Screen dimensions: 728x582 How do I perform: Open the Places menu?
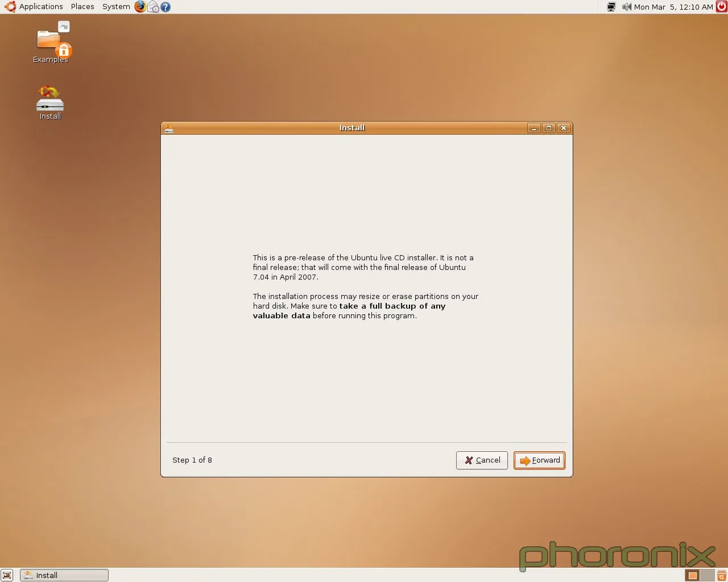pyautogui.click(x=82, y=7)
